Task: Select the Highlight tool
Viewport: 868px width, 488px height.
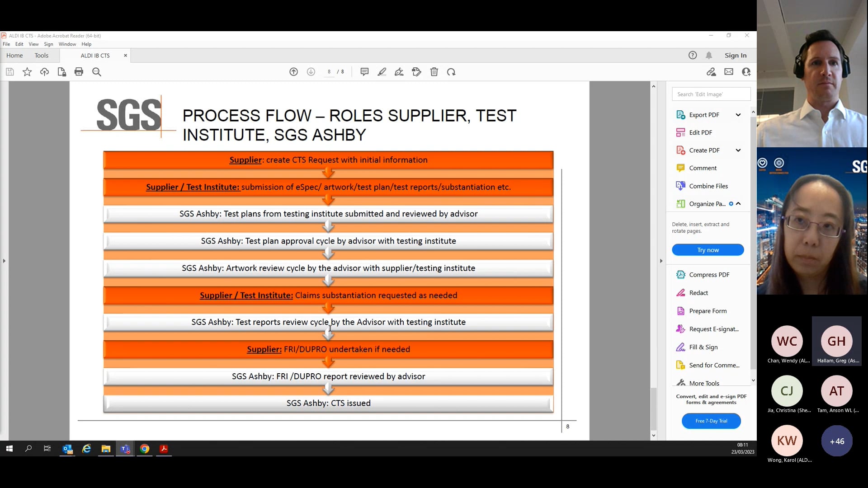Action: pos(382,72)
